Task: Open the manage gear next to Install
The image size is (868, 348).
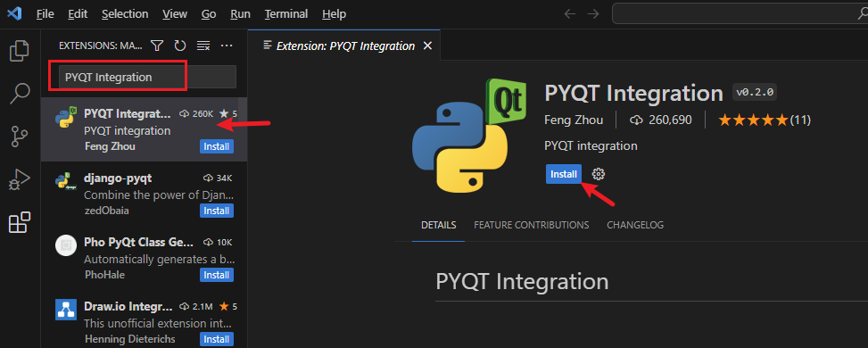Action: 599,174
